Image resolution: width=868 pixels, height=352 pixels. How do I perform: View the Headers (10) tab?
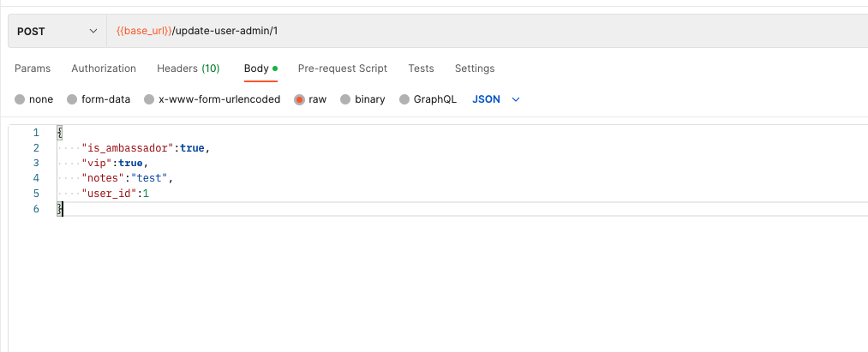[188, 69]
